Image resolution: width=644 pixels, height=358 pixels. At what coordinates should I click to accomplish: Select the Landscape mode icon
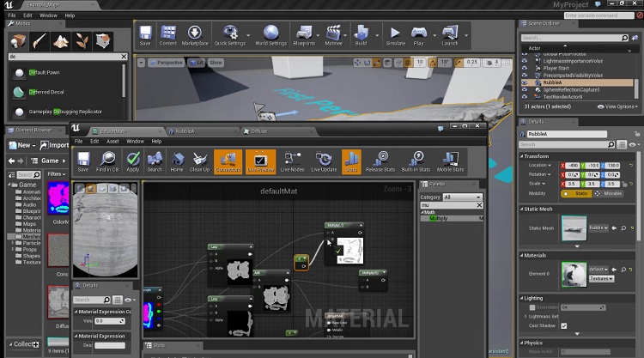coord(61,41)
